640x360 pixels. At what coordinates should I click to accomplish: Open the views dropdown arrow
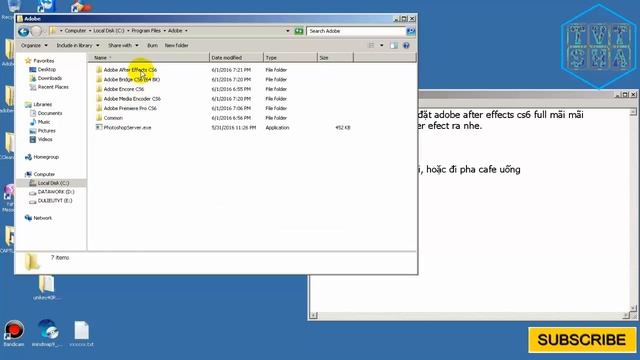pos(382,45)
